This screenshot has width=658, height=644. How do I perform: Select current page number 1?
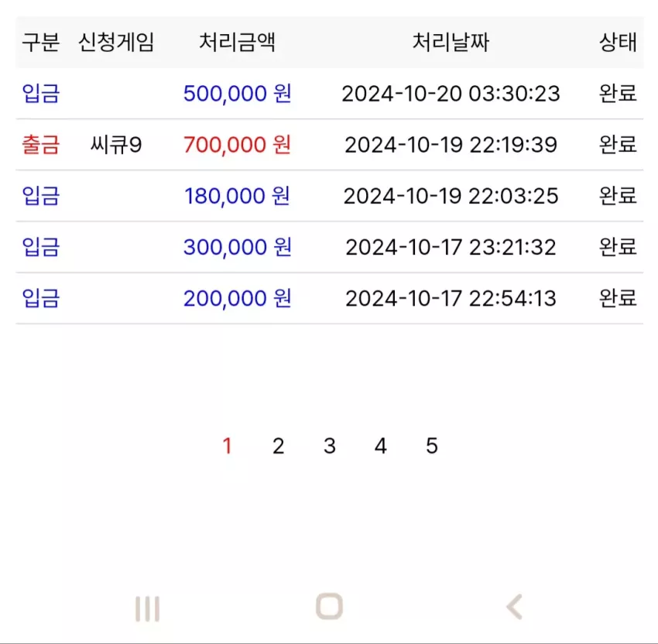(x=228, y=446)
